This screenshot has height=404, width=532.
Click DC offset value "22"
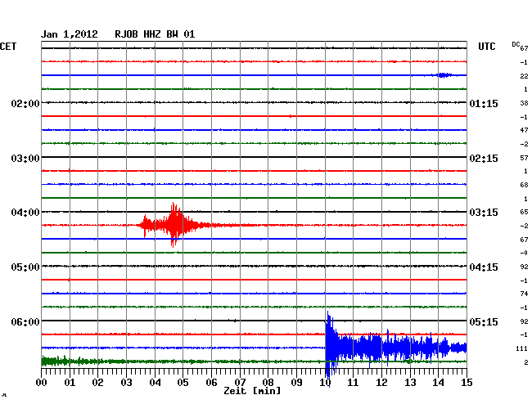(x=524, y=76)
